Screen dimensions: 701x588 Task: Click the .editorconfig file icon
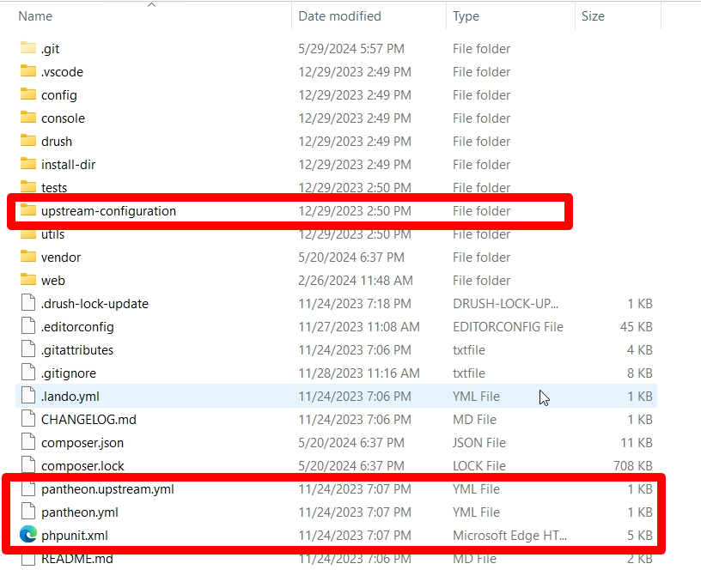[x=28, y=326]
